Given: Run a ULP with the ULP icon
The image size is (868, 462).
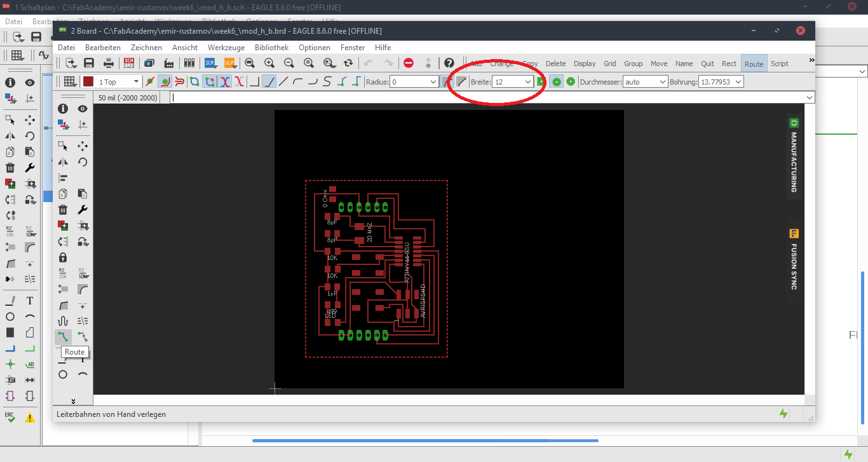Looking at the screenshot, I should pos(229,63).
